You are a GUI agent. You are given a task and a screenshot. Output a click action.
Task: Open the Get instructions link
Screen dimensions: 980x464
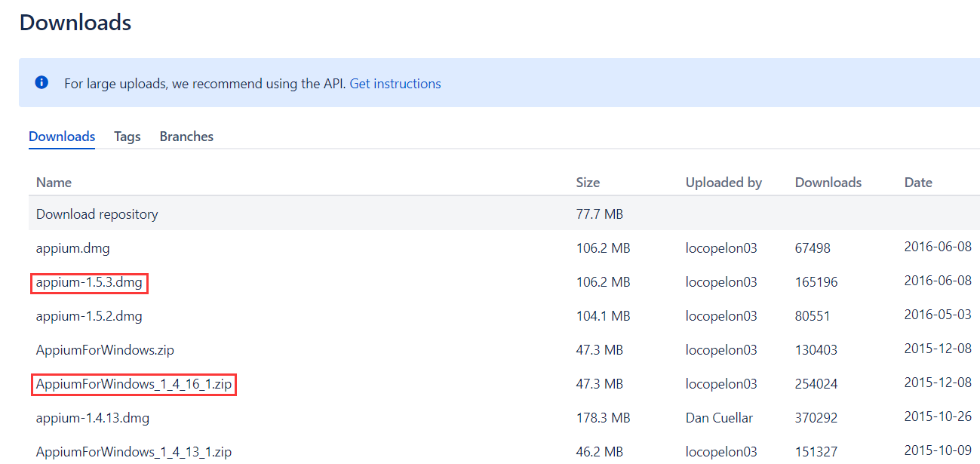pos(395,84)
